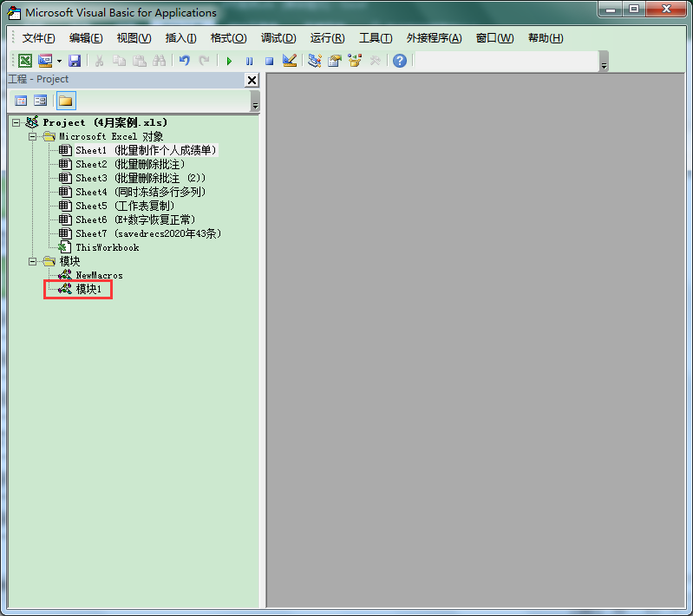This screenshot has width=693, height=616.
Task: Maximize the VBA editor window
Action: point(634,9)
